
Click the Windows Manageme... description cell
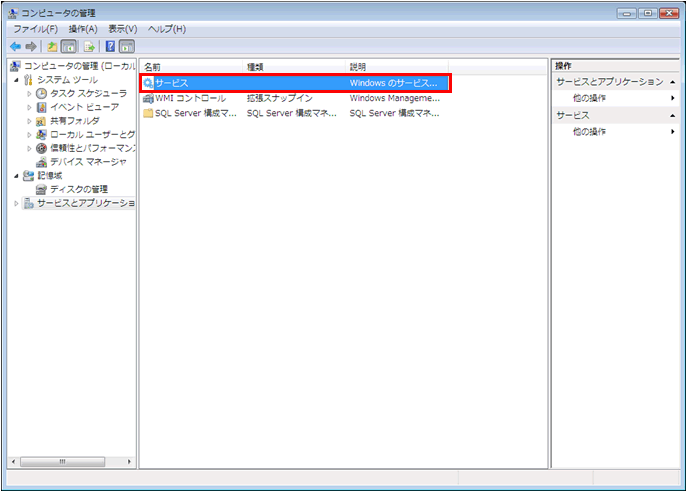[394, 98]
